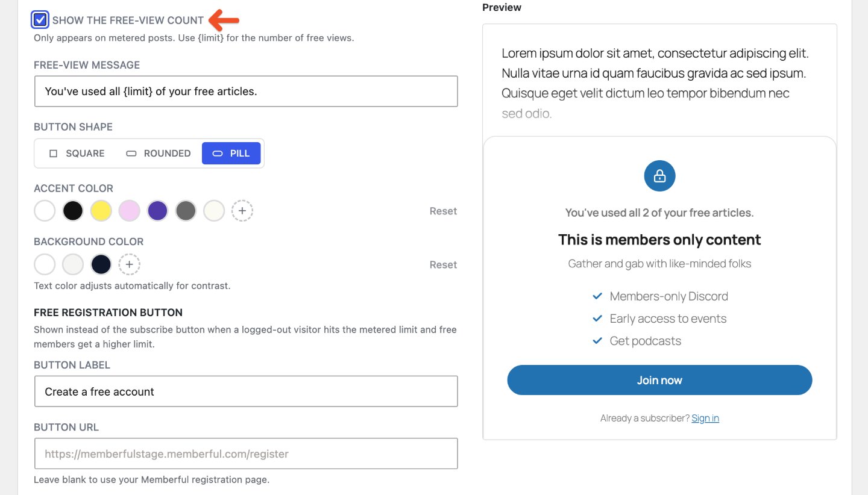This screenshot has height=495, width=868.
Task: Choose the dark navy background swatch
Action: coord(101,264)
